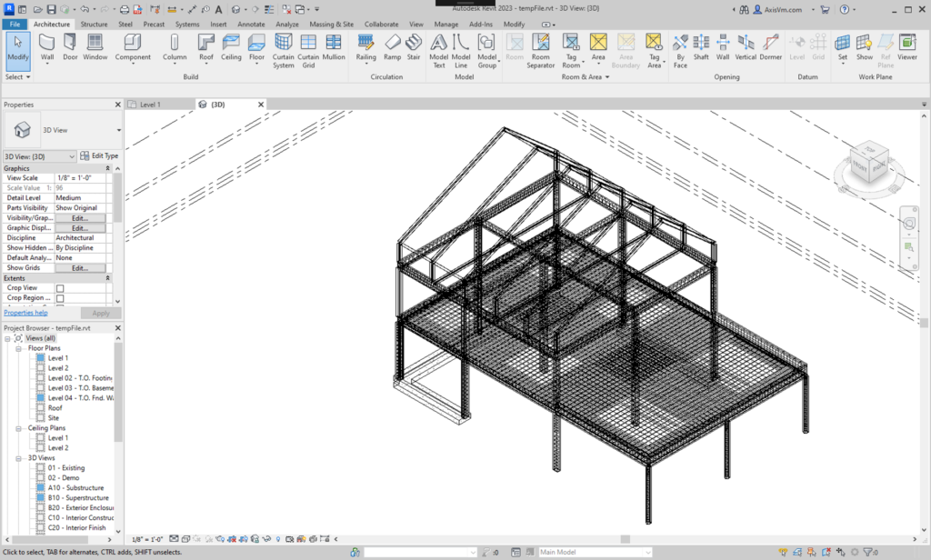Click the Model Text tool

[x=439, y=49]
